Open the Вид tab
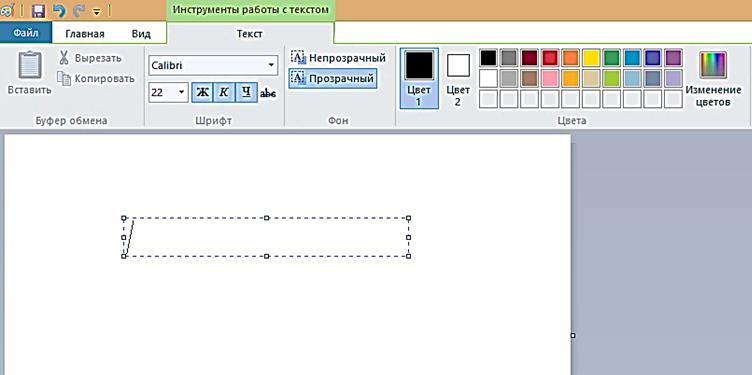 tap(141, 34)
